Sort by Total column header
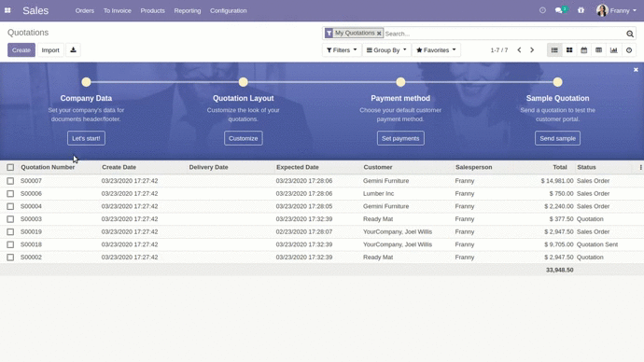This screenshot has height=362, width=644. pyautogui.click(x=560, y=167)
